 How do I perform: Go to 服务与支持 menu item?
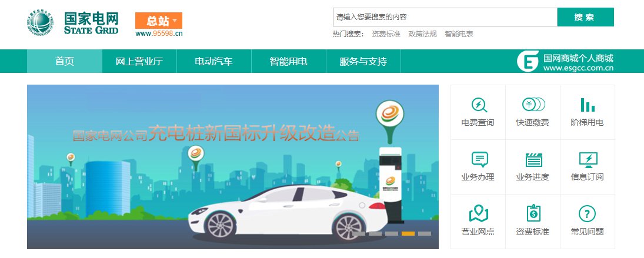point(363,62)
